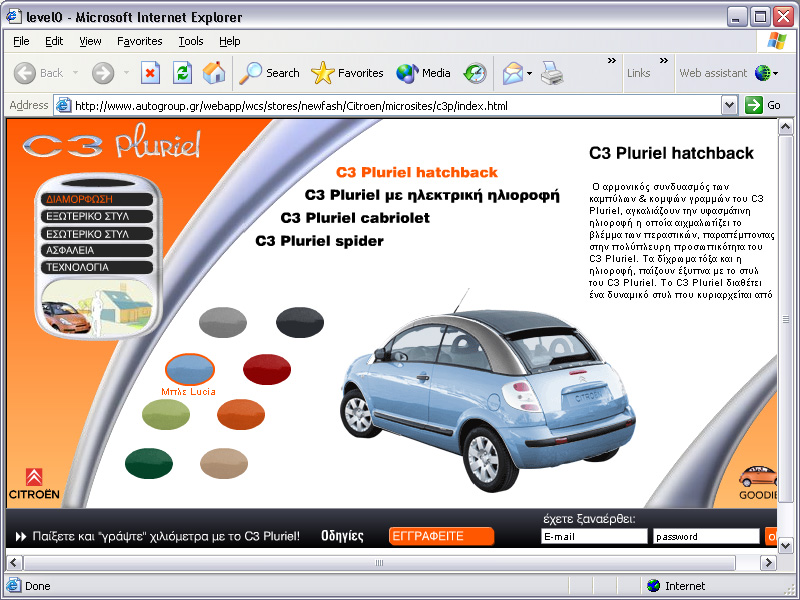Stop page loading with the red X icon

150,73
